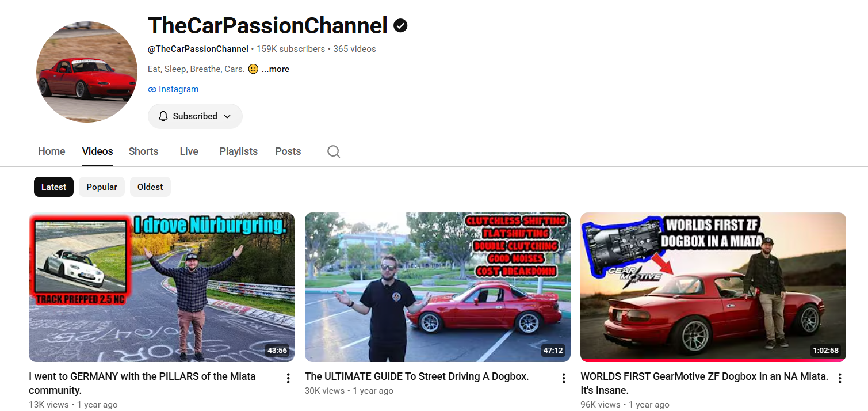
Task: Click the TheCarPassionChannel heading name
Action: [267, 25]
